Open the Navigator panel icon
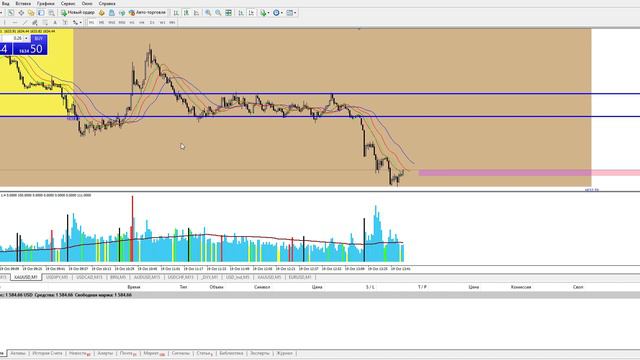The image size is (640, 360). (31, 13)
